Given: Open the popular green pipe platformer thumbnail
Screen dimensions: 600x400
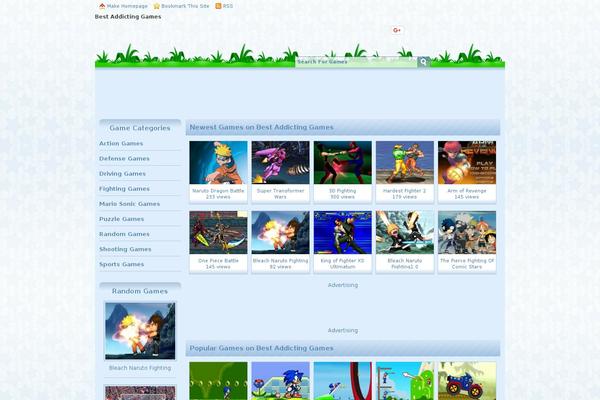Looking at the screenshot, I should click(405, 381).
